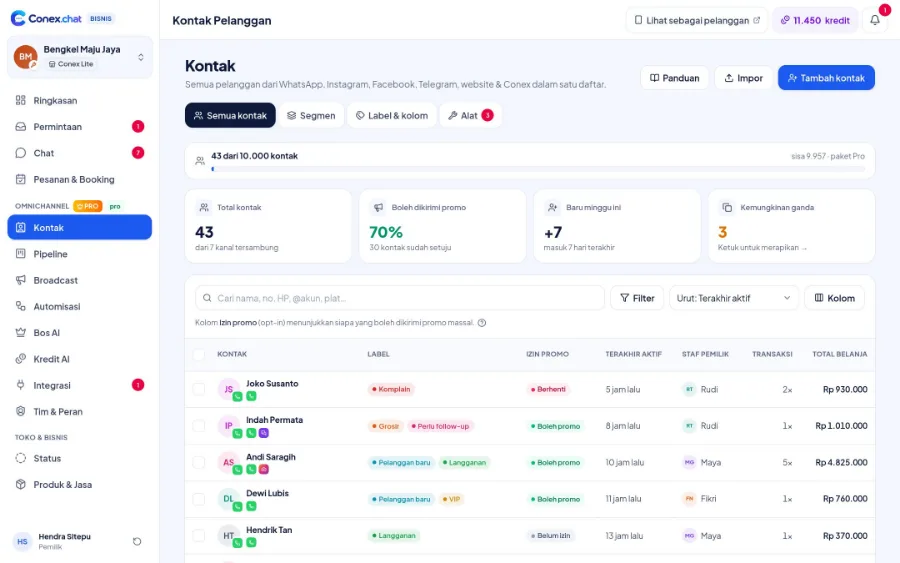Click the search magnifier icon
Image resolution: width=900 pixels, height=563 pixels.
click(207, 298)
